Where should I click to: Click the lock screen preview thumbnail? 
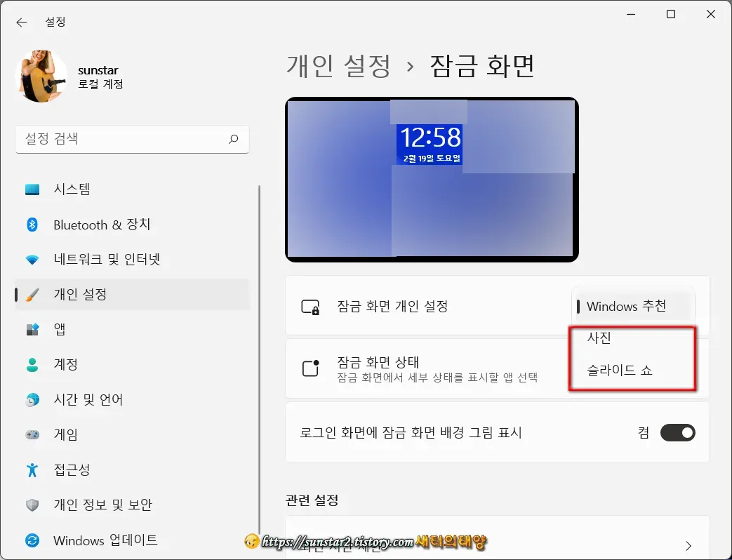point(431,180)
